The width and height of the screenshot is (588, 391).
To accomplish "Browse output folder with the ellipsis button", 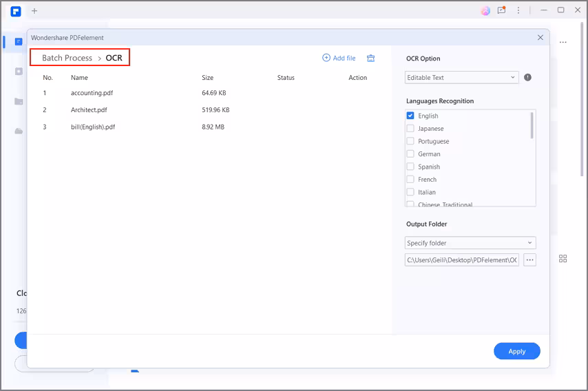I will [529, 260].
